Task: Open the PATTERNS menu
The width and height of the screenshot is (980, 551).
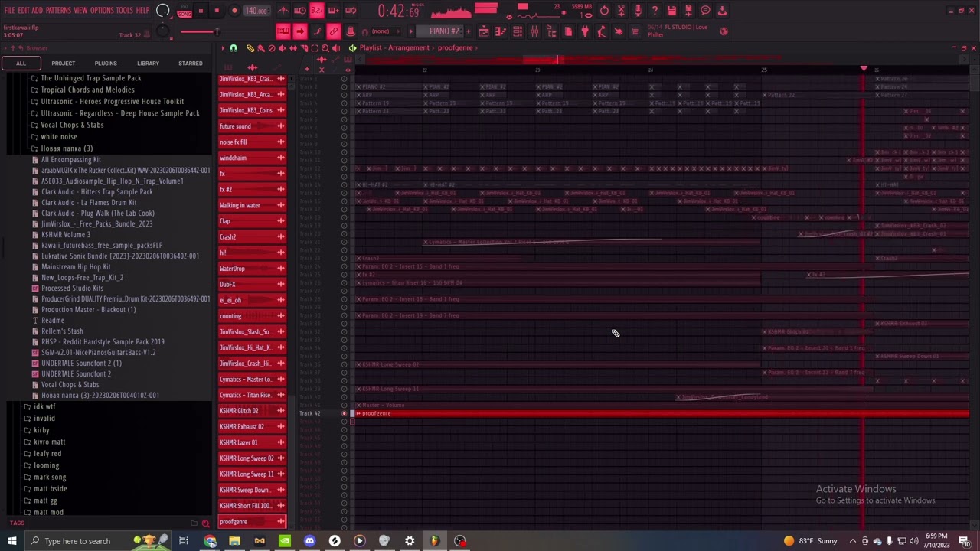Action: [58, 11]
